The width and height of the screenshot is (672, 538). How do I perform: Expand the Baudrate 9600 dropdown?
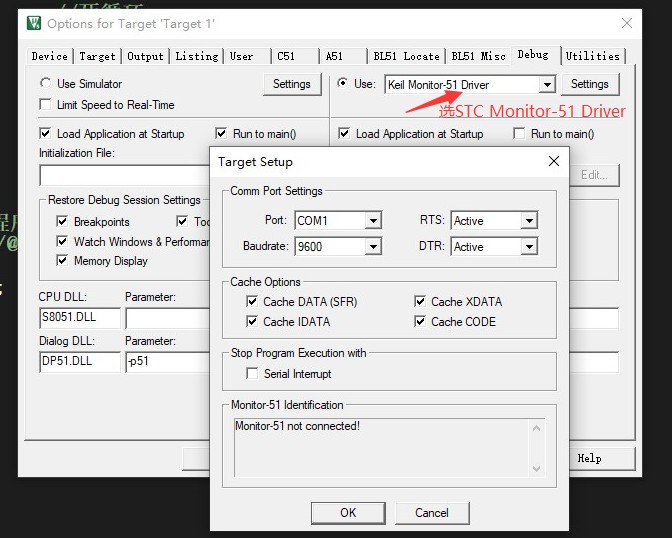[x=373, y=246]
